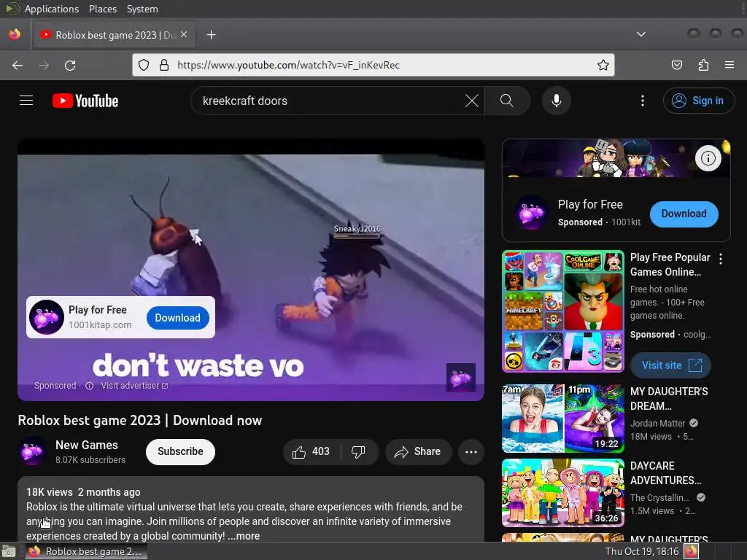747x560 pixels.
Task: Click Visit site for popular games ad
Action: point(671,365)
